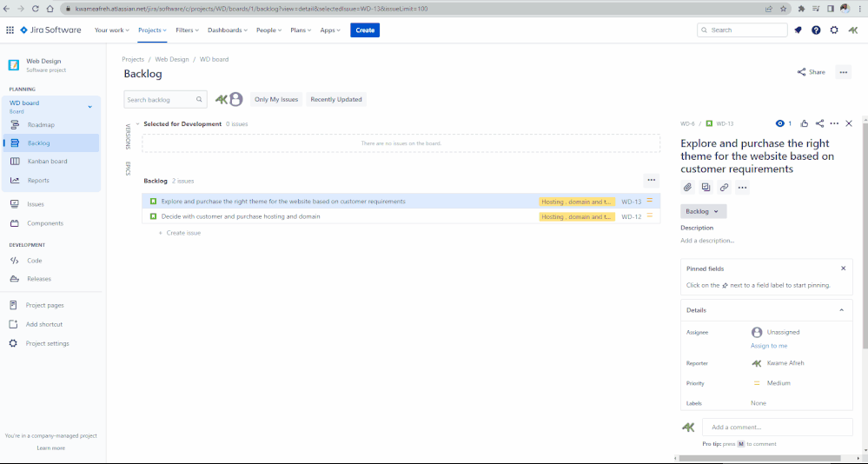Expand the WD board selector chevron
The width and height of the screenshot is (868, 464).
click(x=89, y=107)
